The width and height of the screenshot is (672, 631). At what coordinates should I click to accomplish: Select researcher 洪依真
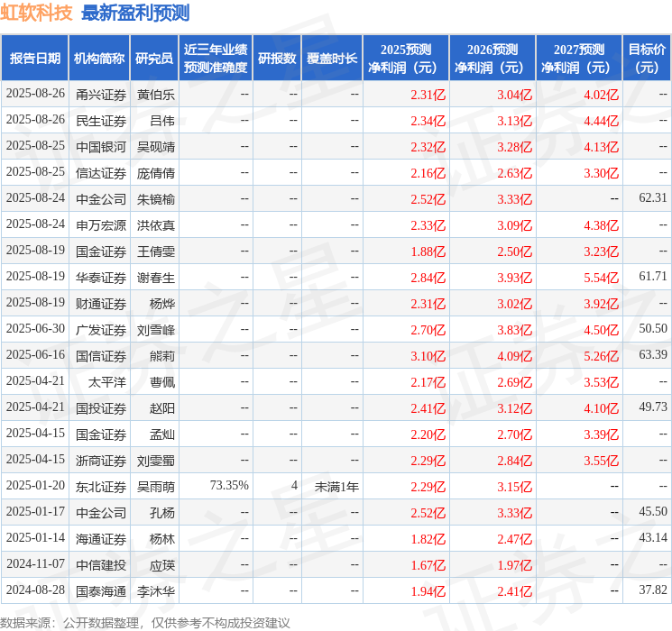(x=155, y=225)
